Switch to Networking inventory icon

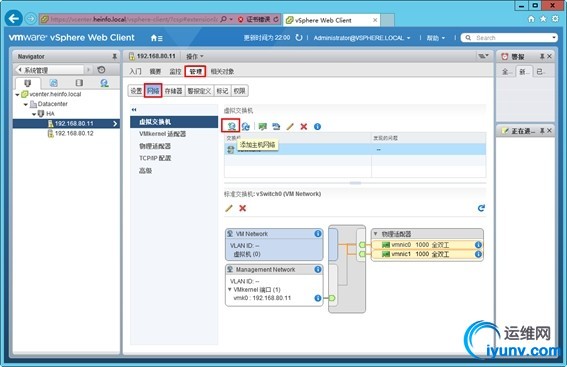pyautogui.click(x=105, y=83)
